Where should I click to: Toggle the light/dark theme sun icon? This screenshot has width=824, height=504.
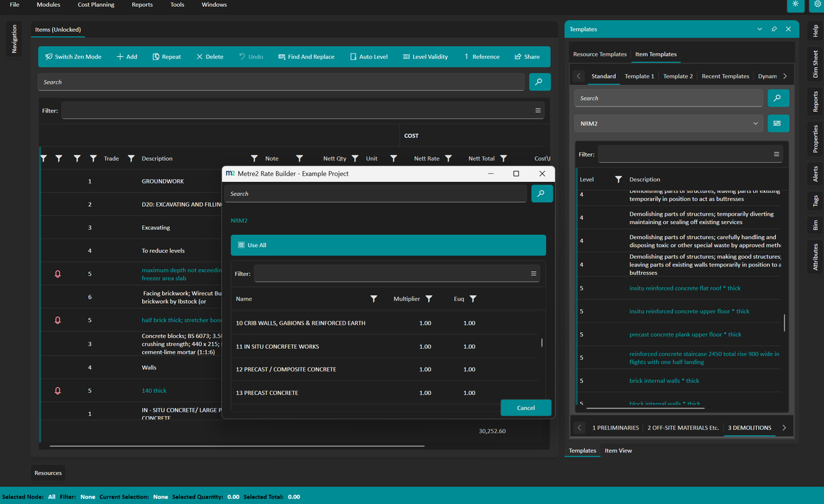pos(795,5)
